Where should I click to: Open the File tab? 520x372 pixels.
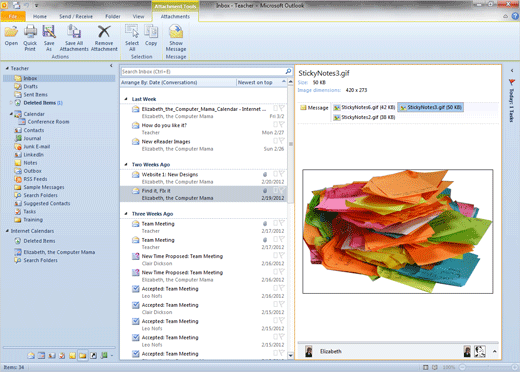[13, 16]
